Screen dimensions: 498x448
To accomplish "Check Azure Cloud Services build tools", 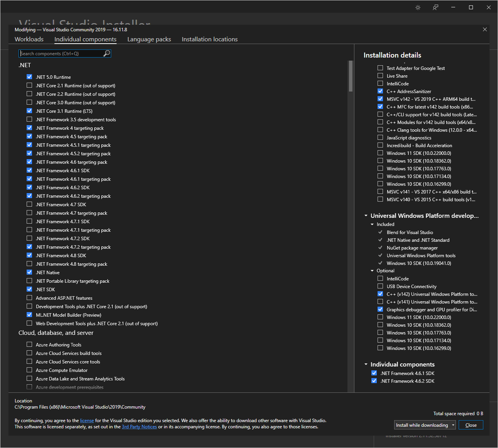I will [x=29, y=353].
